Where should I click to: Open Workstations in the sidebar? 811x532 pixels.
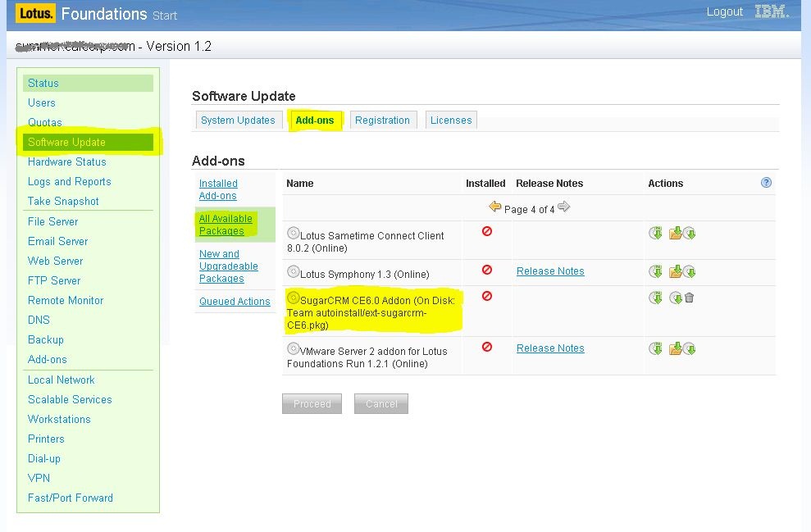tap(59, 420)
